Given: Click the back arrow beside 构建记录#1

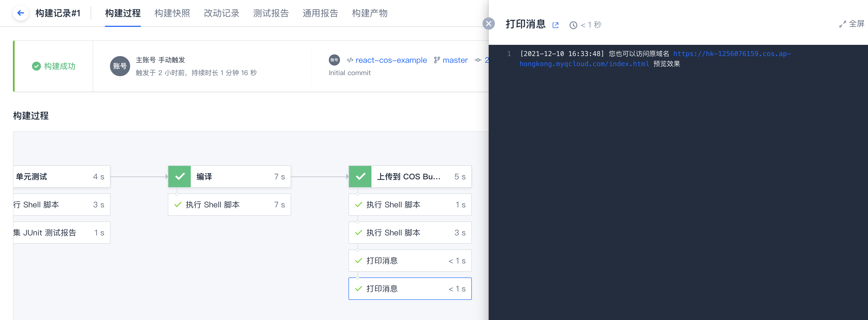Looking at the screenshot, I should [20, 13].
